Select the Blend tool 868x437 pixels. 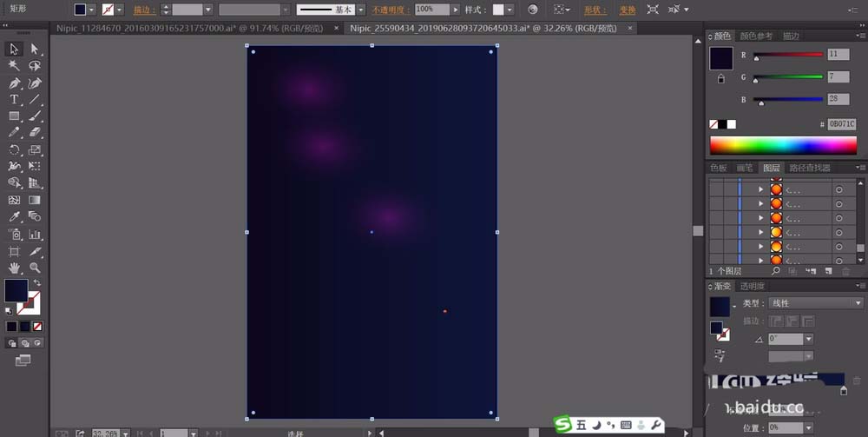click(35, 216)
